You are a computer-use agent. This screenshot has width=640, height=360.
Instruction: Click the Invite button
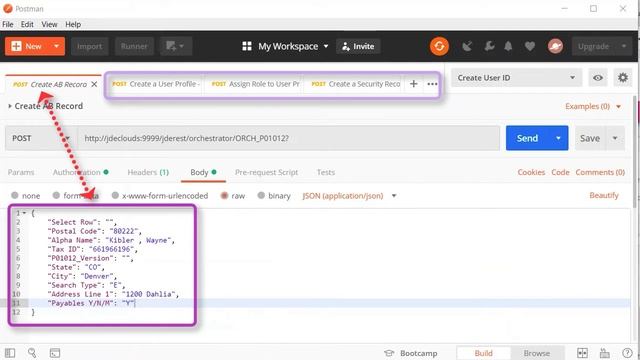358,46
